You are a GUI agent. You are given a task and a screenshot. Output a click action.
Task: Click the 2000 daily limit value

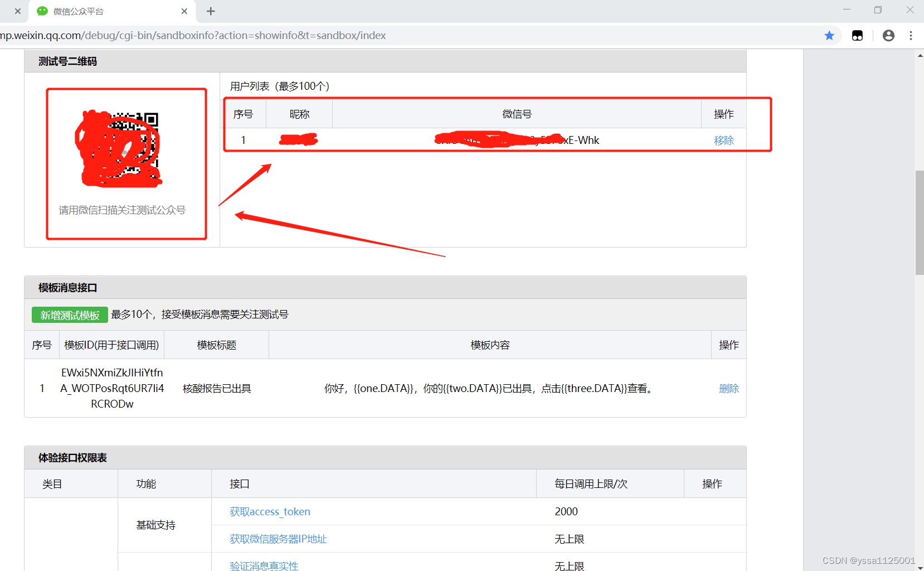pos(566,511)
